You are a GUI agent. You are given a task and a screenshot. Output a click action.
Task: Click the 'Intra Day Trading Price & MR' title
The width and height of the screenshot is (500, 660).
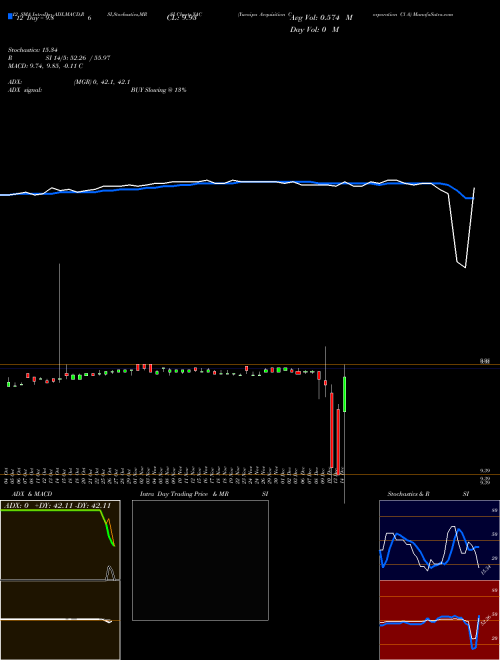point(184,494)
